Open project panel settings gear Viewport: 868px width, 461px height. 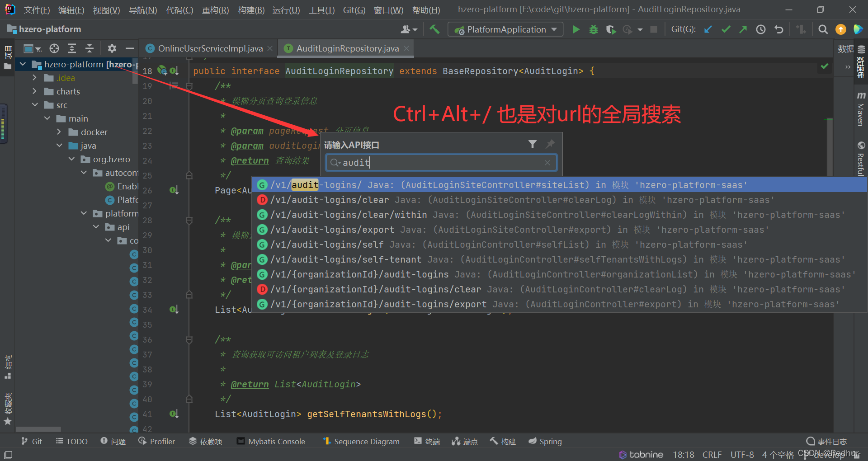click(x=112, y=48)
